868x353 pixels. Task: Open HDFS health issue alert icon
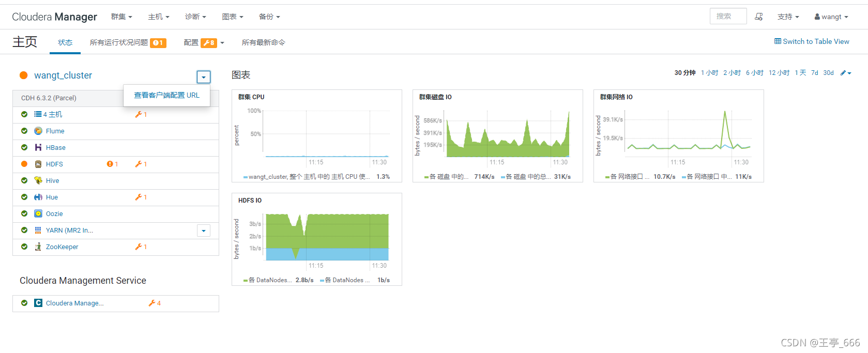pos(113,164)
